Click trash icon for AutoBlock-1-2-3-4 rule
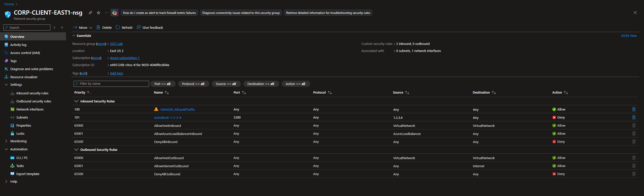This screenshot has width=644, height=196. pos(634,118)
